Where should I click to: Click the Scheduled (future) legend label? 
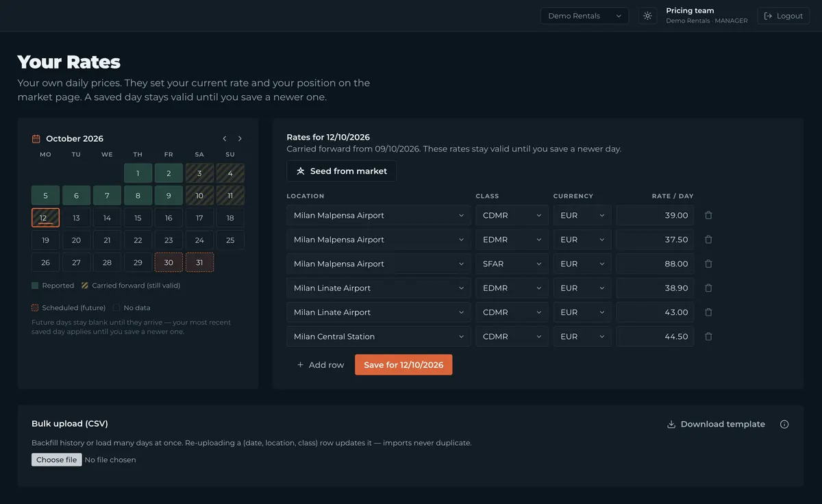coord(73,308)
